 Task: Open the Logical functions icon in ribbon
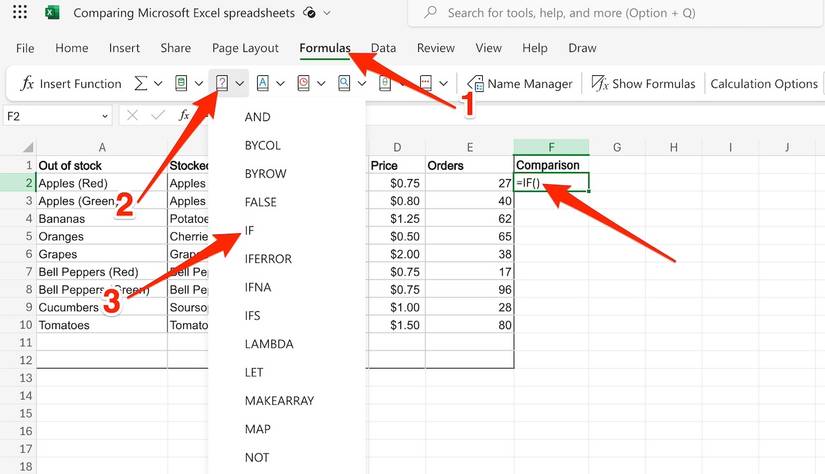[222, 84]
